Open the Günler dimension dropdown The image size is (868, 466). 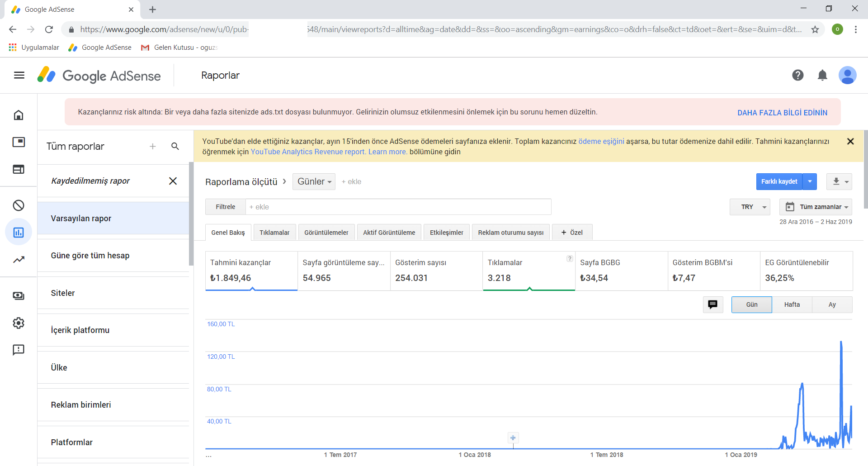pyautogui.click(x=314, y=181)
